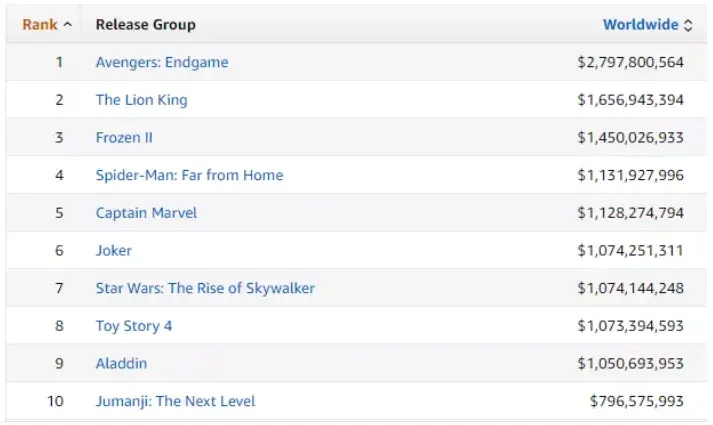Select the Toy Story 4 link
Image resolution: width=713 pixels, height=425 pixels.
click(x=135, y=326)
